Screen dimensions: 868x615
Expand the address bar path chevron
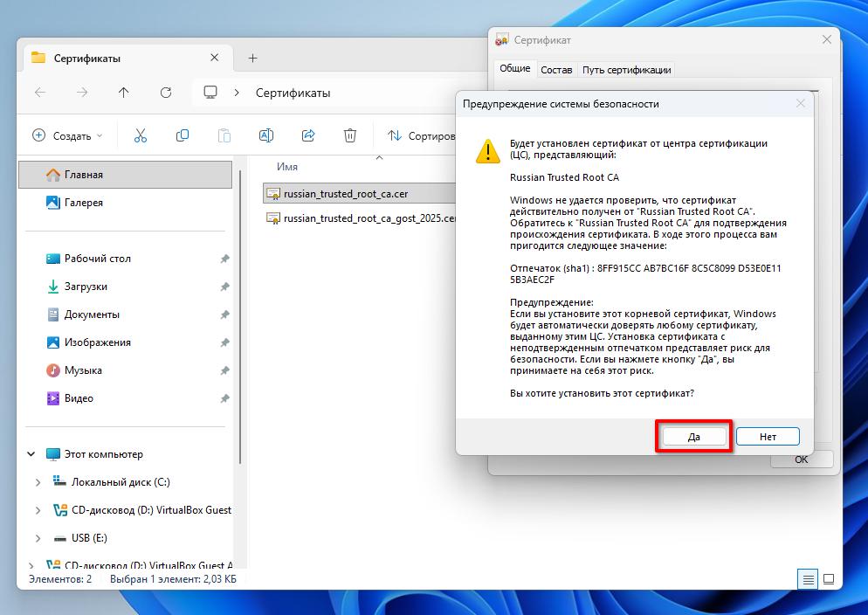[237, 93]
